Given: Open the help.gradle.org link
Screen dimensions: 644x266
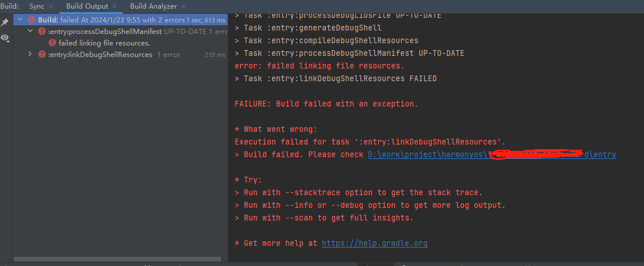Looking at the screenshot, I should [x=374, y=244].
